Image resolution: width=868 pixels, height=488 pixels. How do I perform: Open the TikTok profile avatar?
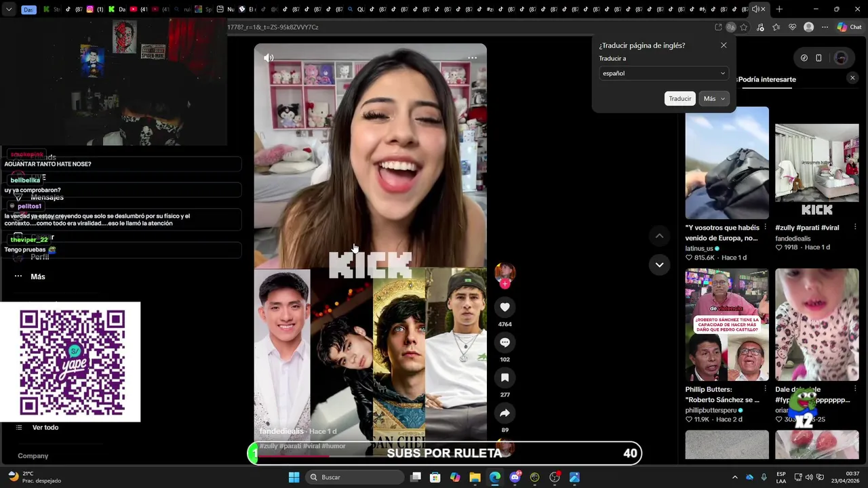841,58
